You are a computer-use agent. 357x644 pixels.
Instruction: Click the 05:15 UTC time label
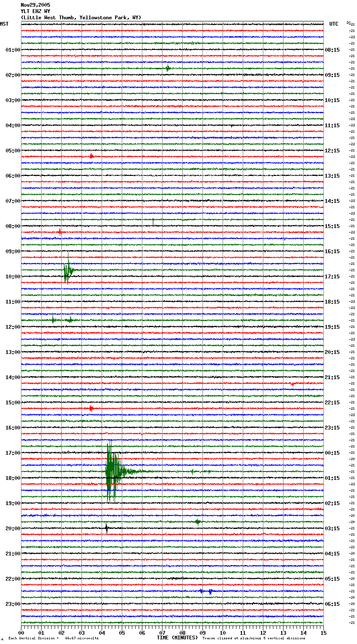[332, 579]
